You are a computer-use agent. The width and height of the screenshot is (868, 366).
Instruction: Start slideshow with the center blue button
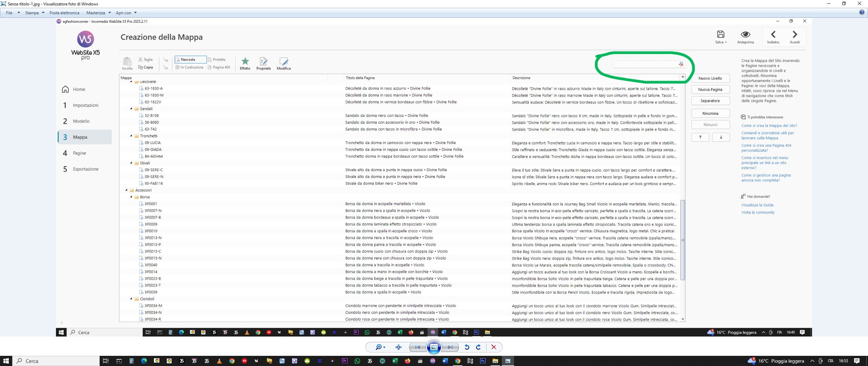[434, 347]
